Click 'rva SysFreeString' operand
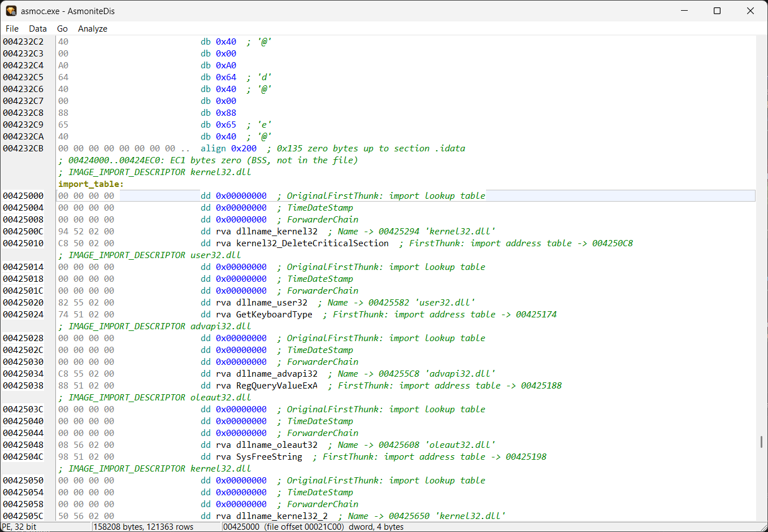 tap(259, 457)
